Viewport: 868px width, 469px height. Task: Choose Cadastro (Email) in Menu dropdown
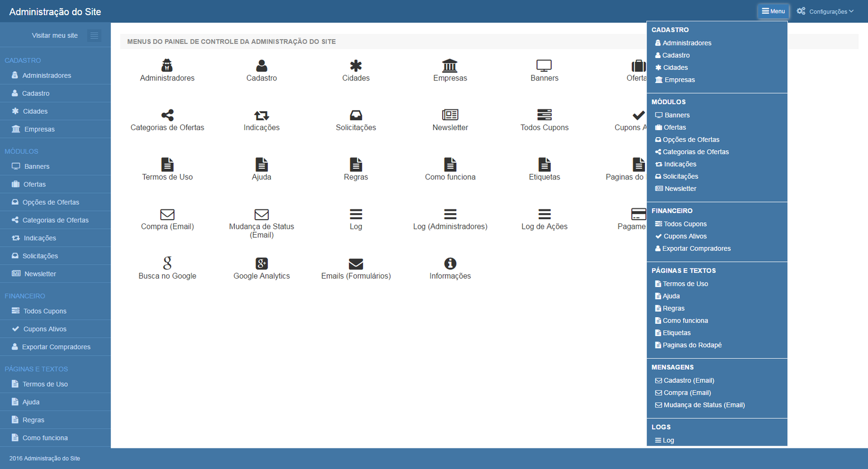685,381
